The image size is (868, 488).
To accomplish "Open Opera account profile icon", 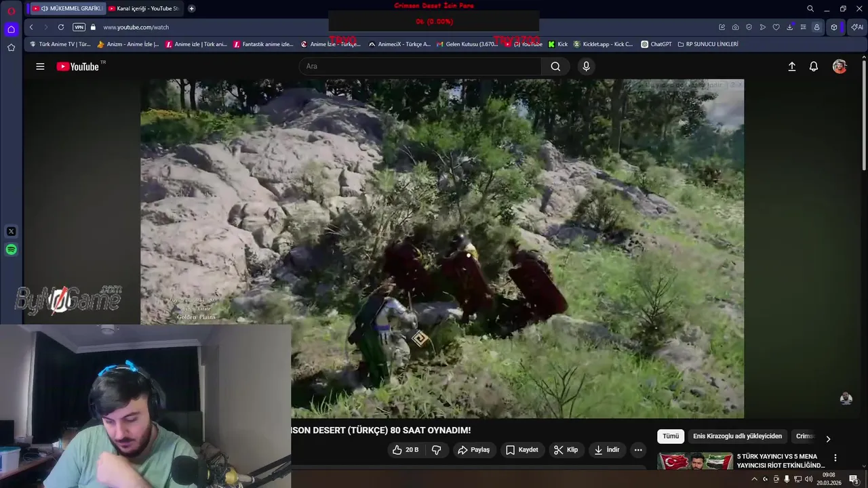I will pos(817,27).
